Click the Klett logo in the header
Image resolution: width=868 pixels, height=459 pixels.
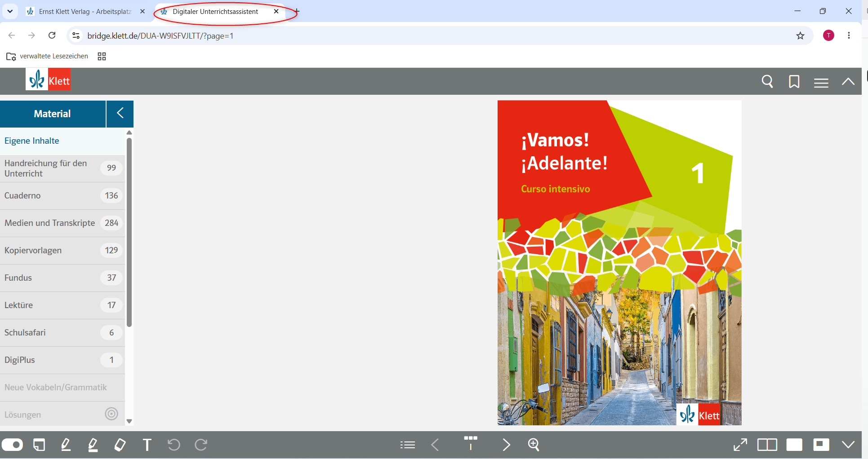click(x=48, y=80)
